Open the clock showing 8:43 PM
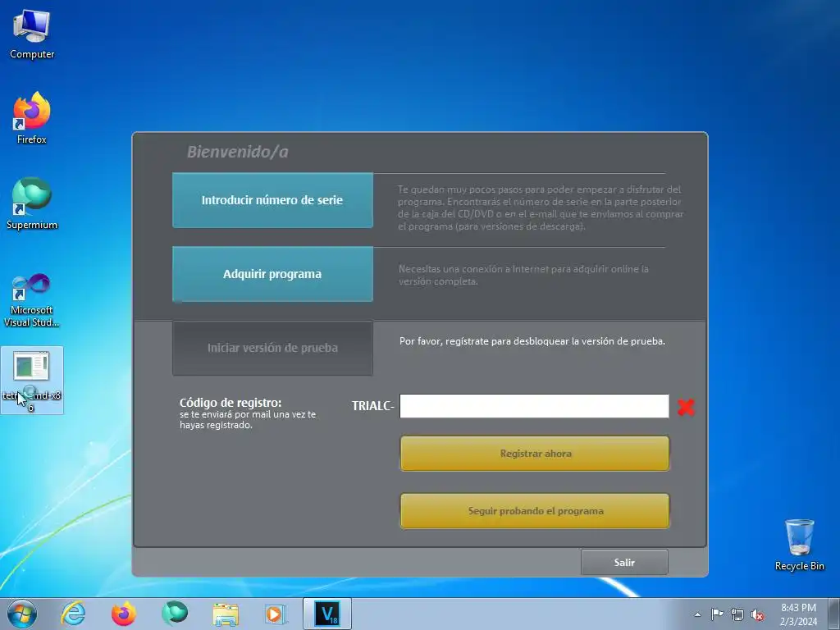Viewport: 840px width, 630px height. pos(798,614)
